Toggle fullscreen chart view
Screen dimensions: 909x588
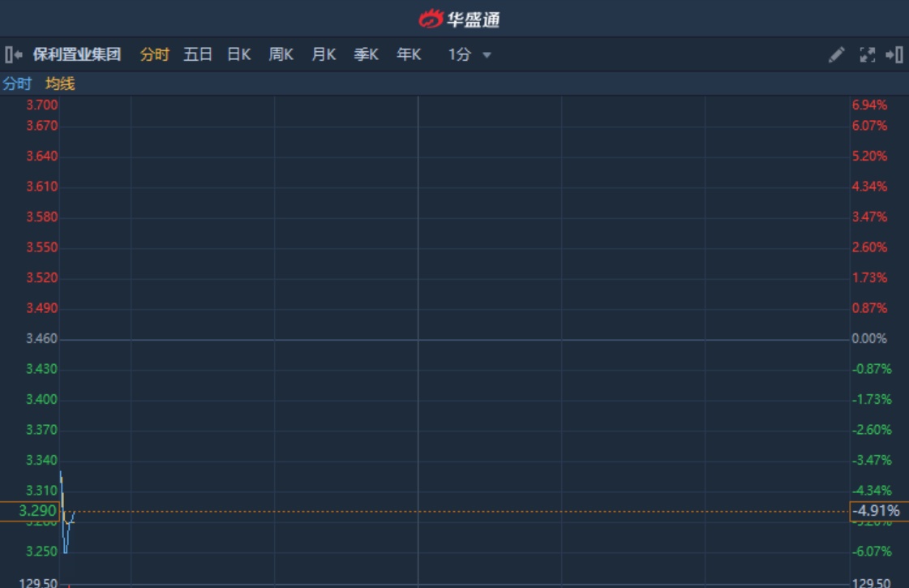click(868, 55)
